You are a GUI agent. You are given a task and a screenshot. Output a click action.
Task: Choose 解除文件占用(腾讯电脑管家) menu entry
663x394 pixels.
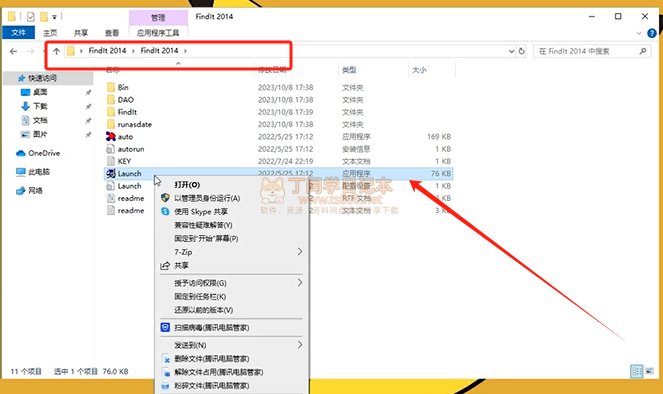[x=232, y=372]
